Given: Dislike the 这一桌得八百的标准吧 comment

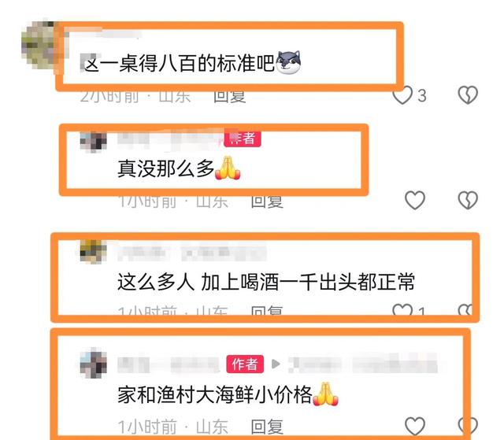Looking at the screenshot, I should point(468,95).
